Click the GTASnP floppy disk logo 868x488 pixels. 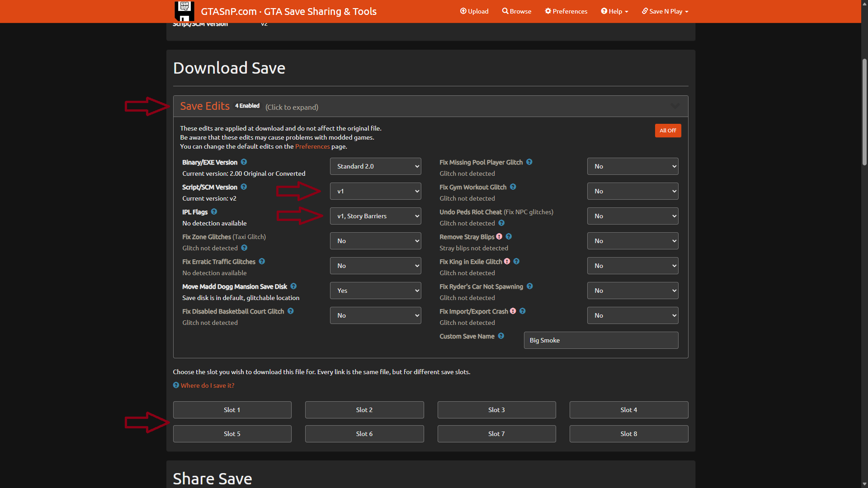point(184,11)
